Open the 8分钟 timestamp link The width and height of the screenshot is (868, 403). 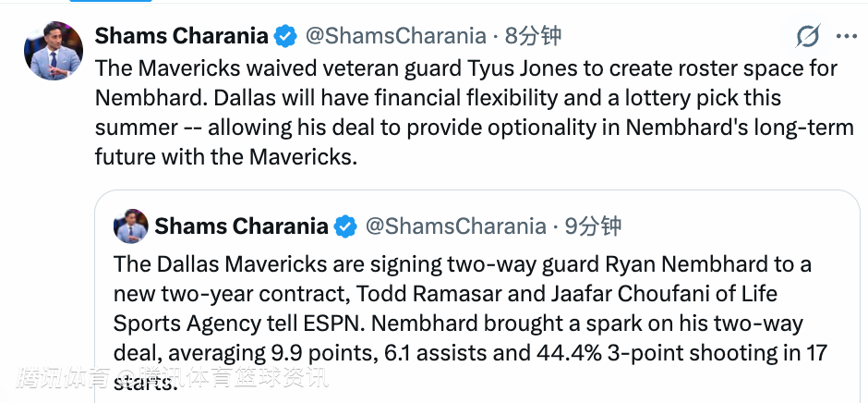[533, 36]
